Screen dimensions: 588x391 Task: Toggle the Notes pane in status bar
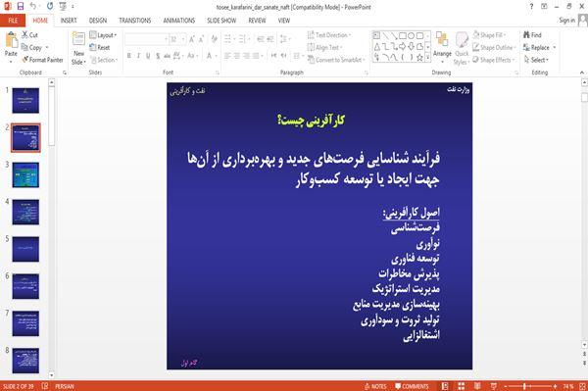point(375,386)
